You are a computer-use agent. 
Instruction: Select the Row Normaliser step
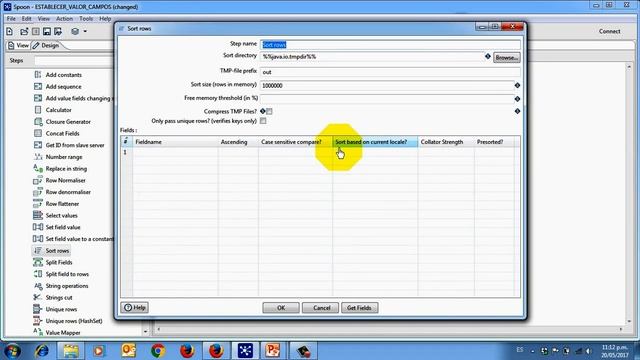tap(65, 180)
